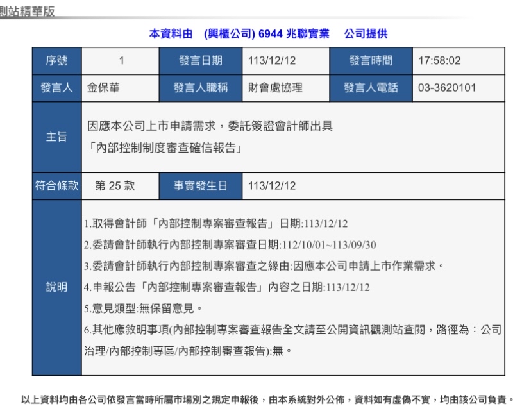Click explanation item 3 about 審查之緣由
This screenshot has height=420, width=531.
[264, 266]
